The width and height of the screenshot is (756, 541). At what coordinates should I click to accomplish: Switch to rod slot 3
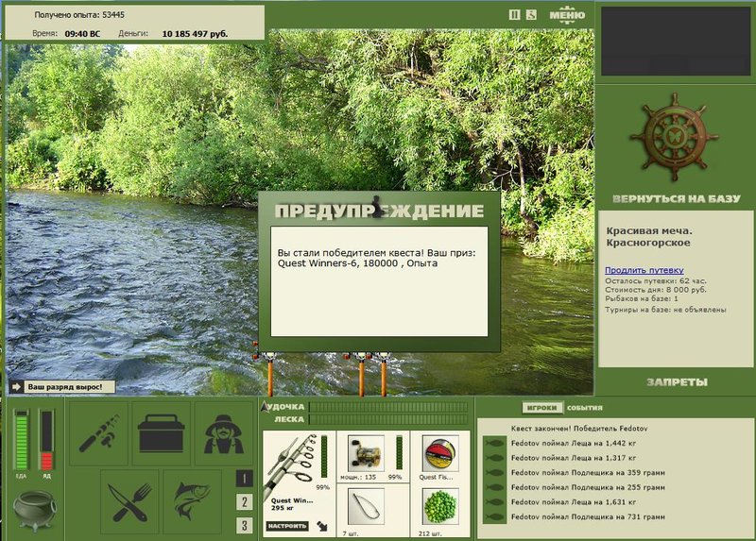[x=245, y=525]
